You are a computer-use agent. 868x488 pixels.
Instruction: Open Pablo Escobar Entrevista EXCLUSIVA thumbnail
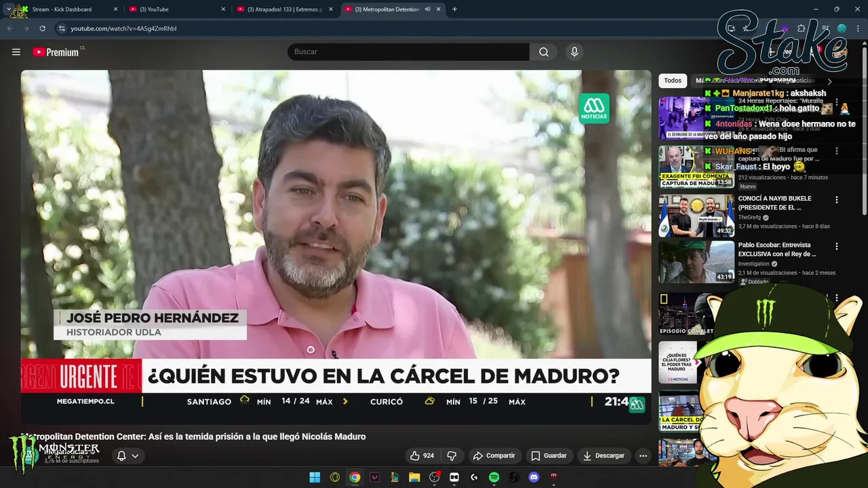point(696,262)
